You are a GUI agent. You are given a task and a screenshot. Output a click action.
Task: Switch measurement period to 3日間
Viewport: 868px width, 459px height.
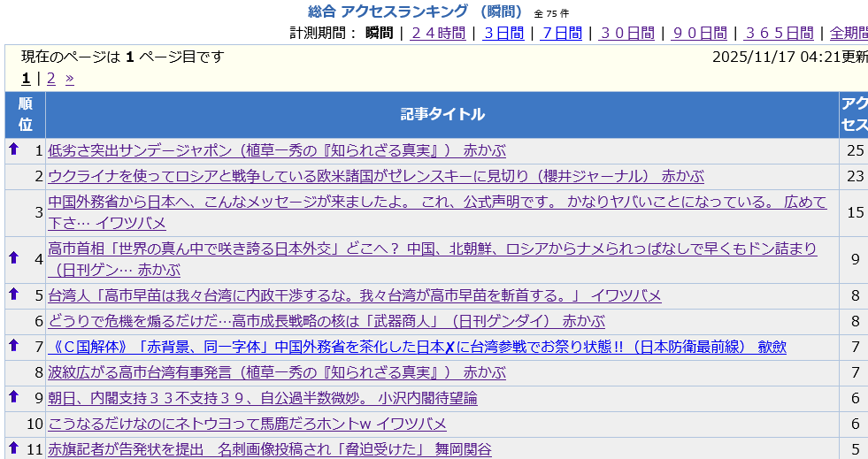[x=503, y=34]
